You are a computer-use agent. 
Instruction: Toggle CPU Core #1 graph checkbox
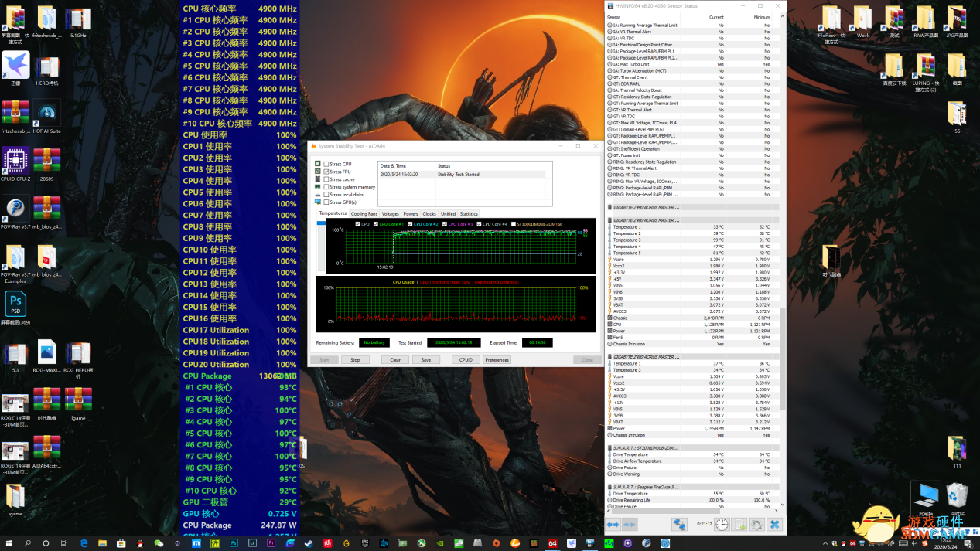pos(375,224)
